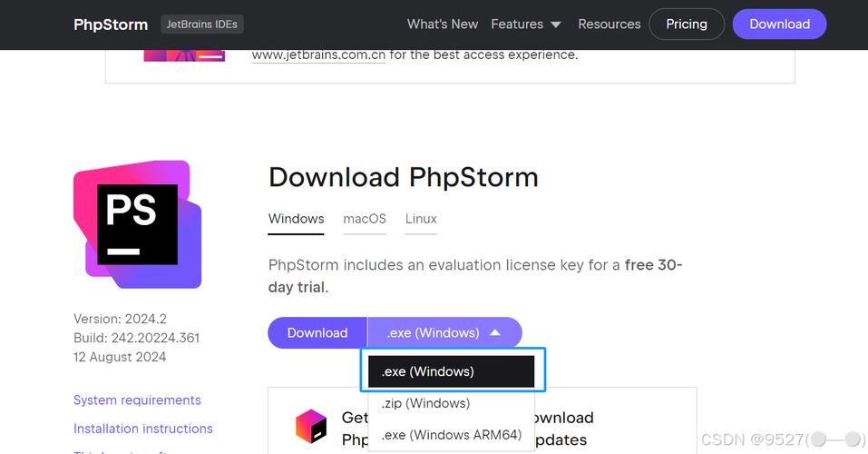Open the JetBrains IDEs badge
The image size is (868, 454).
tap(202, 25)
